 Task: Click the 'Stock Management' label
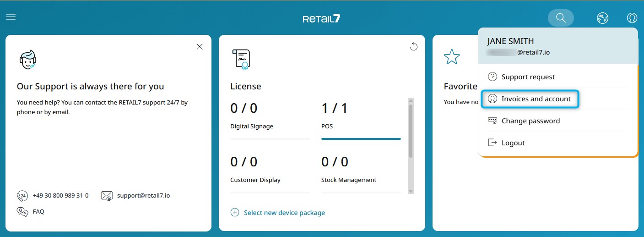coord(349,180)
